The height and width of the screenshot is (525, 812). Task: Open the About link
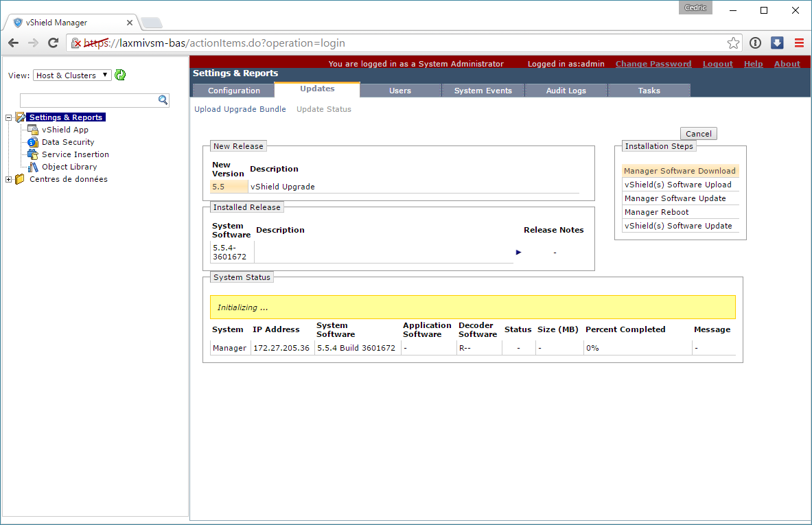[x=787, y=64]
